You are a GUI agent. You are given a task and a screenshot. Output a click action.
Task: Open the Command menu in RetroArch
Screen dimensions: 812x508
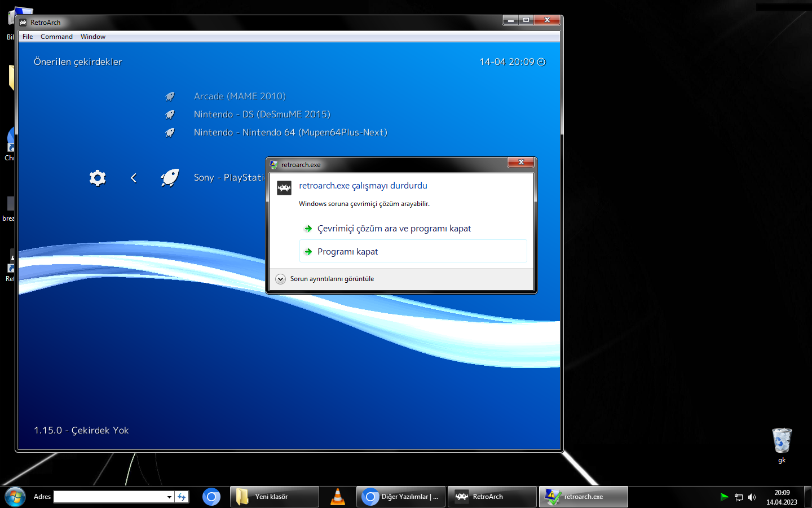pos(56,37)
